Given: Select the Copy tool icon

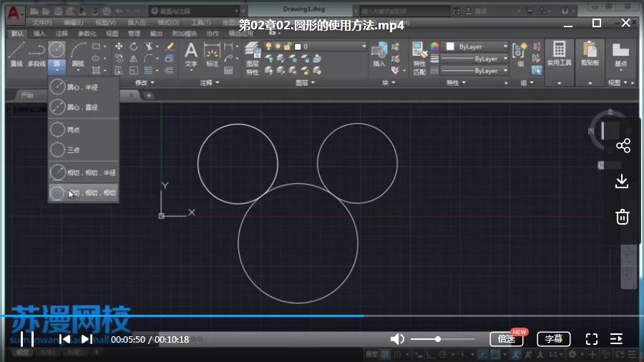Looking at the screenshot, I should tap(119, 58).
